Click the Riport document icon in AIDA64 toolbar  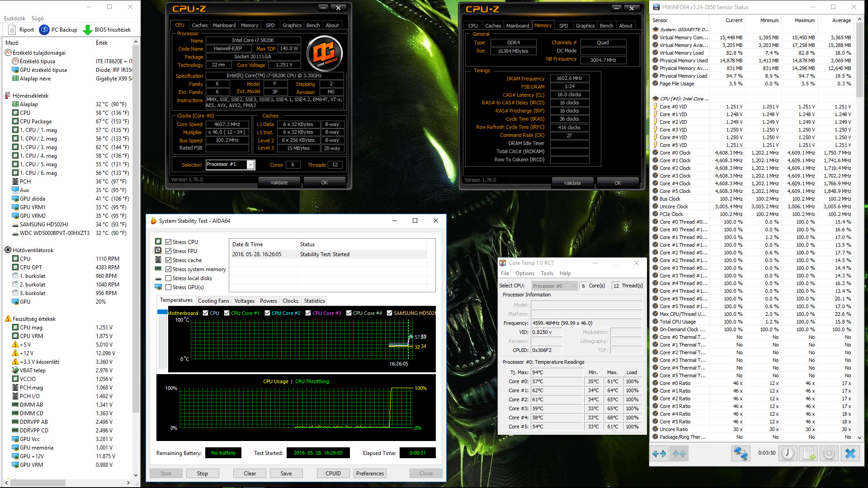(12, 30)
